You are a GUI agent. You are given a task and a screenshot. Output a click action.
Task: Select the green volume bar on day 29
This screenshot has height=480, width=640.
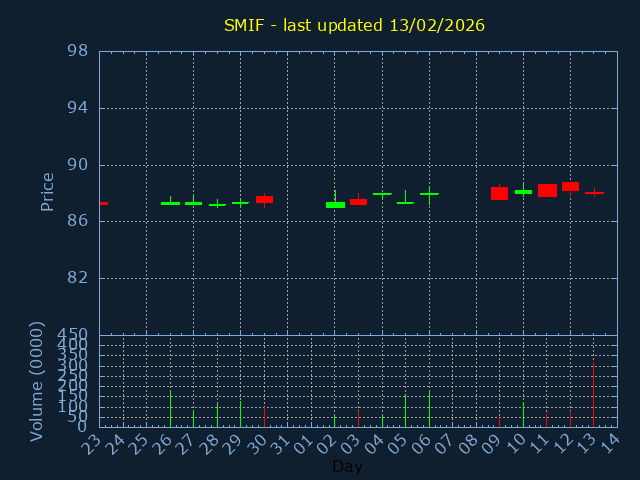(x=240, y=414)
